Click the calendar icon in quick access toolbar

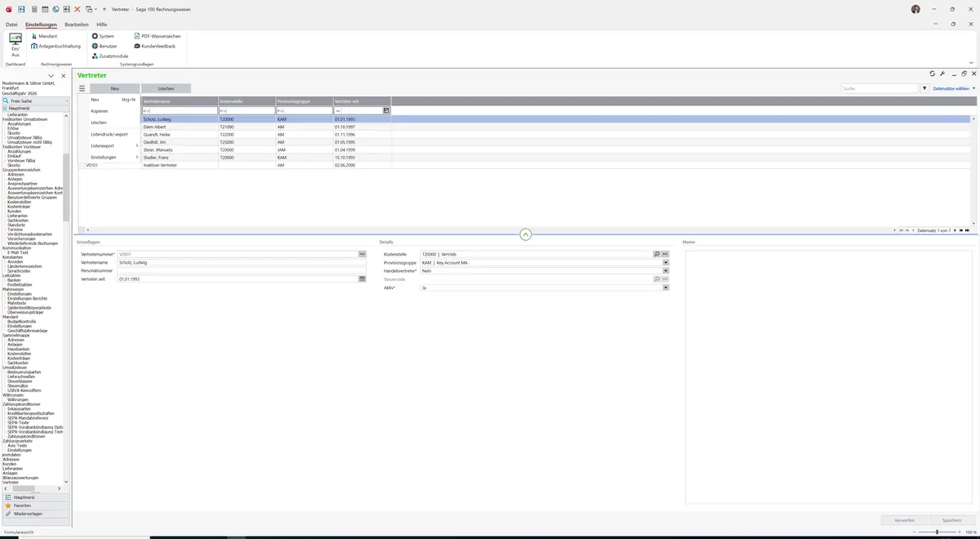coord(45,9)
